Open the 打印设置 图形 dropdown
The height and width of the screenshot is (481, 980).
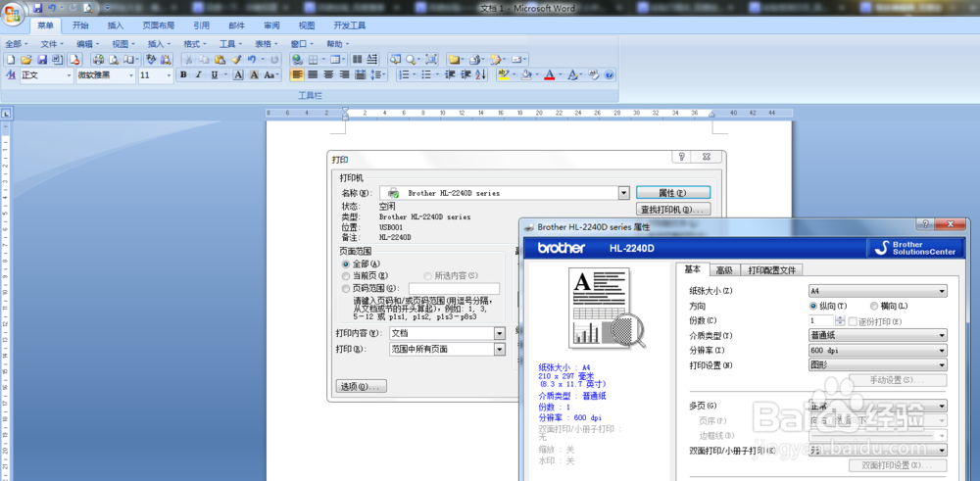[877, 365]
